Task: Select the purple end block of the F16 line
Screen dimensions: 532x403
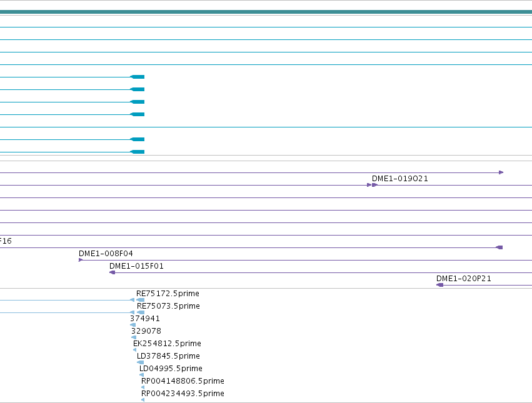Action: pos(499,247)
